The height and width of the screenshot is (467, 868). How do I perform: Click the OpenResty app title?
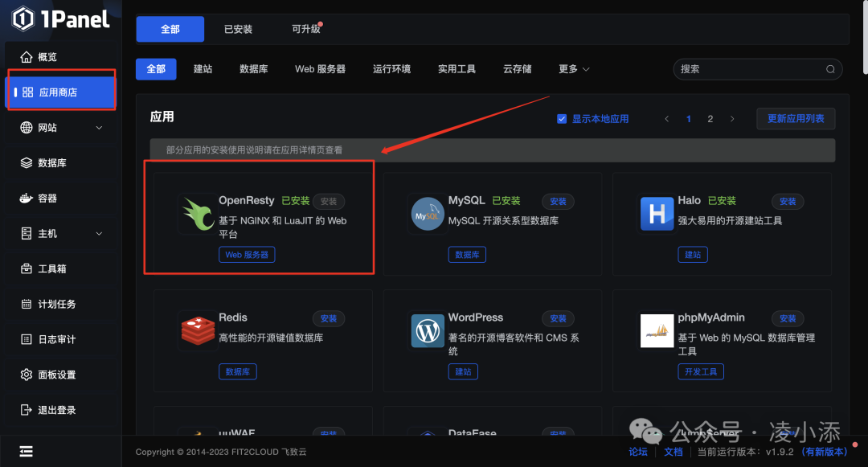(247, 200)
